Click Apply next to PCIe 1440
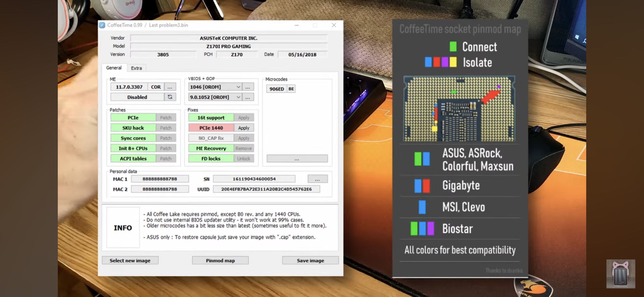 (244, 128)
